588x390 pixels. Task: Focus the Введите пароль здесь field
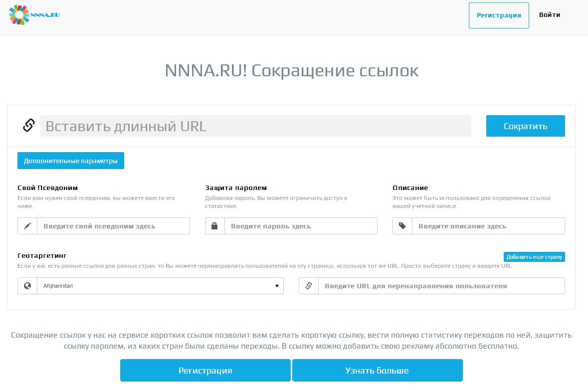tap(301, 226)
